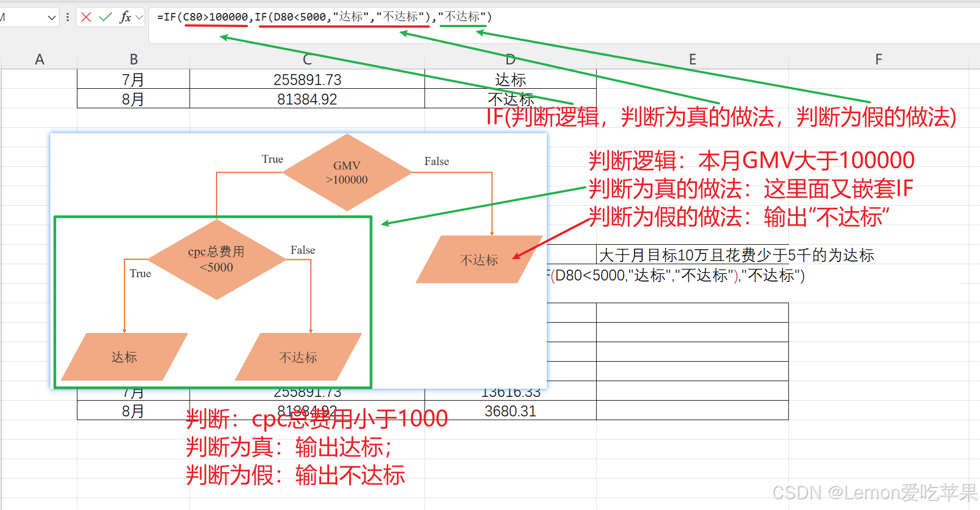Select column E header
Image resolution: width=980 pixels, height=510 pixels.
pos(692,60)
